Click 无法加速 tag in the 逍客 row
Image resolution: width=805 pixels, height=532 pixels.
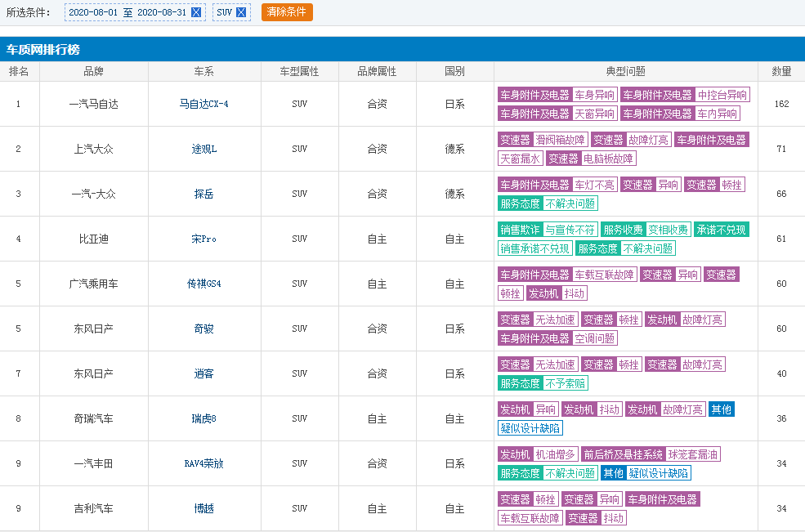click(556, 364)
